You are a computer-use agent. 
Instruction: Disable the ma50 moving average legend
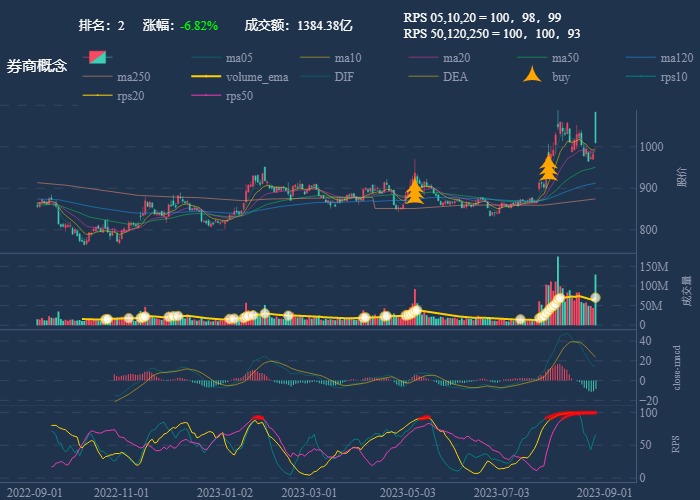tap(565, 57)
